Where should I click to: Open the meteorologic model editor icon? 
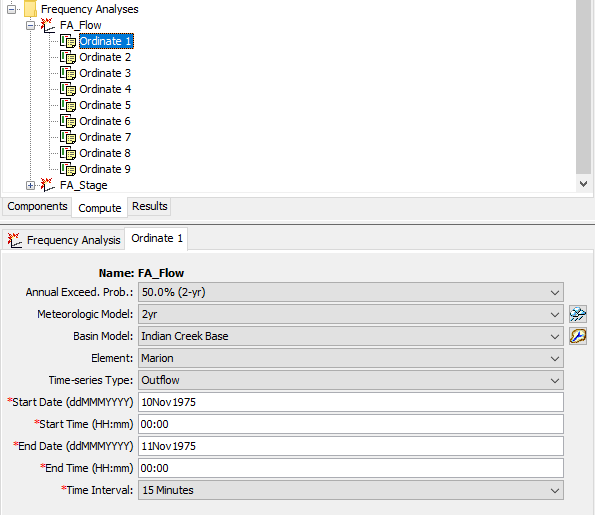tap(578, 314)
